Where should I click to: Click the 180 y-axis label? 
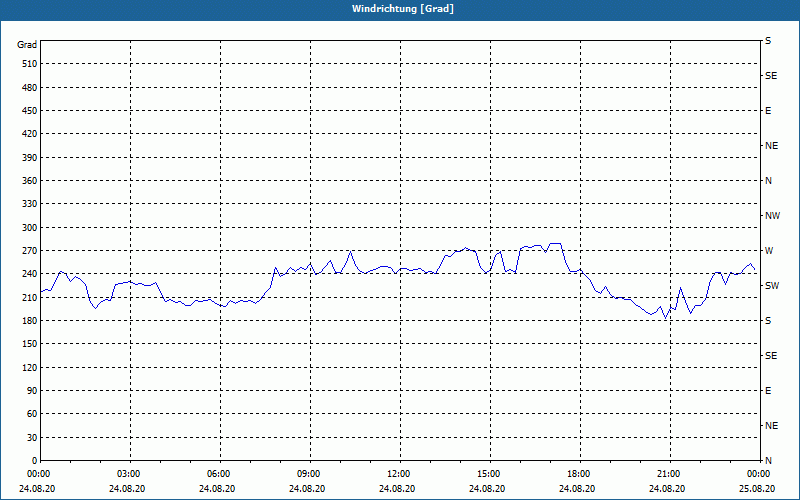coord(30,321)
